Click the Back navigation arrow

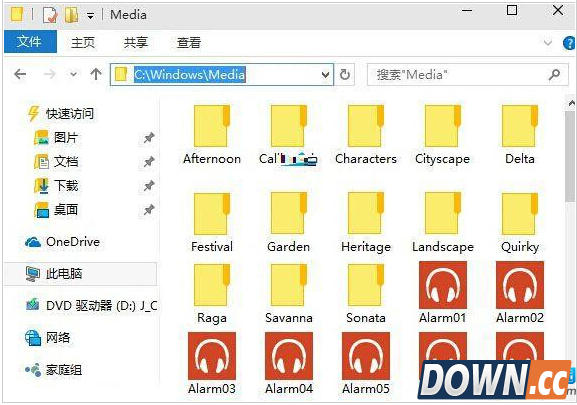pos(20,74)
